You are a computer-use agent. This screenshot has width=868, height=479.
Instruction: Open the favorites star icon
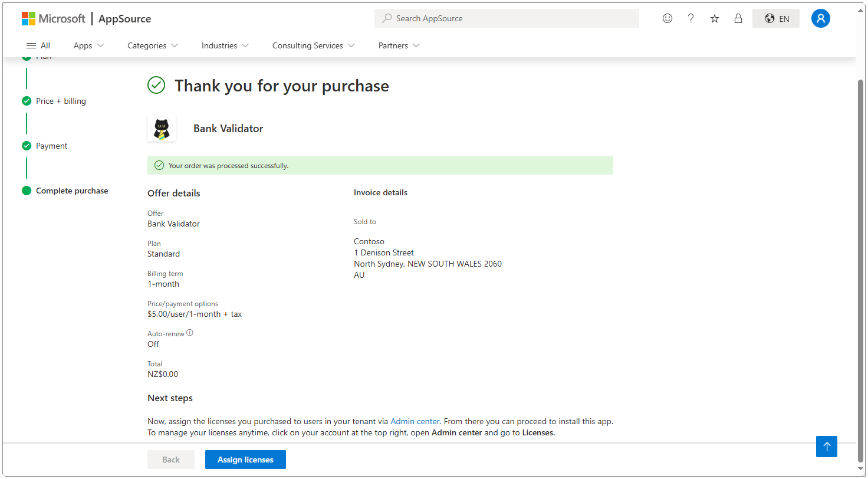point(715,18)
